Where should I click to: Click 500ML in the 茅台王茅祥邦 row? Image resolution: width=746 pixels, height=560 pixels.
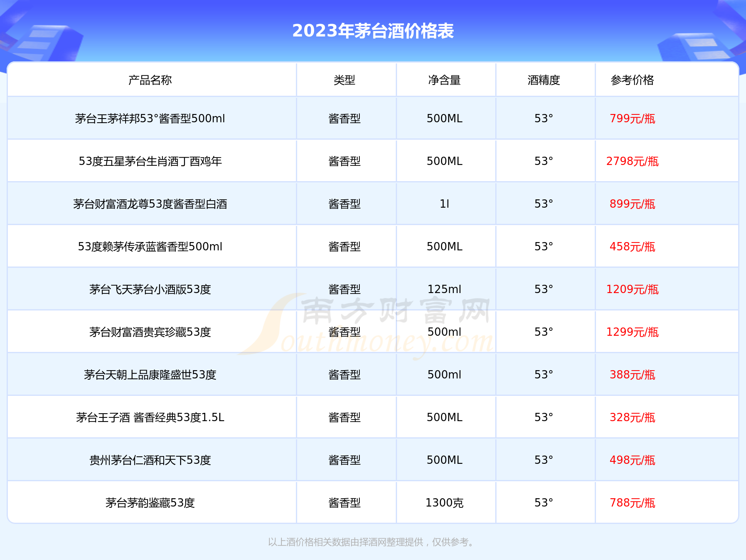coord(444,119)
